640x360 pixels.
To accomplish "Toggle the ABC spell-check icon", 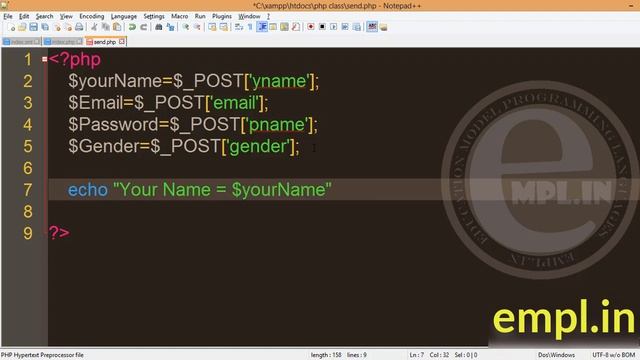I will click(372, 27).
